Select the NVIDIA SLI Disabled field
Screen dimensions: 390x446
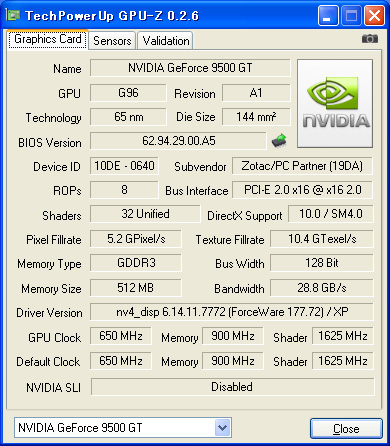(x=232, y=387)
